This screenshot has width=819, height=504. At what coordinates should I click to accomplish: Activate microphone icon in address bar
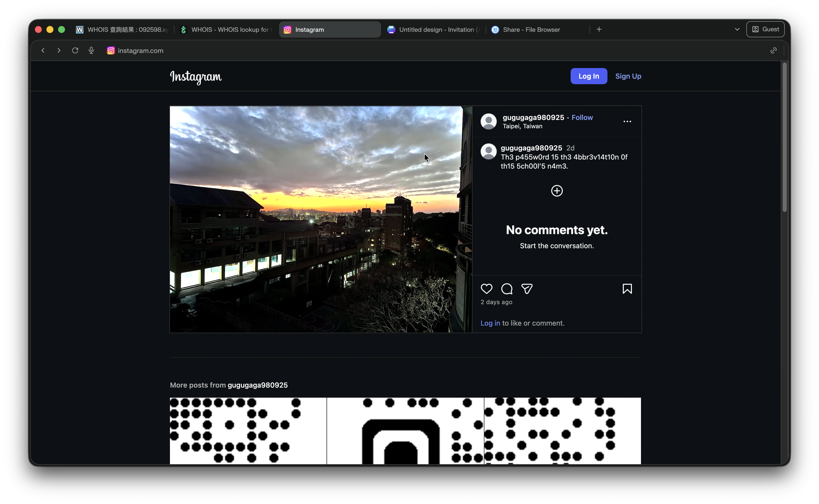(91, 50)
